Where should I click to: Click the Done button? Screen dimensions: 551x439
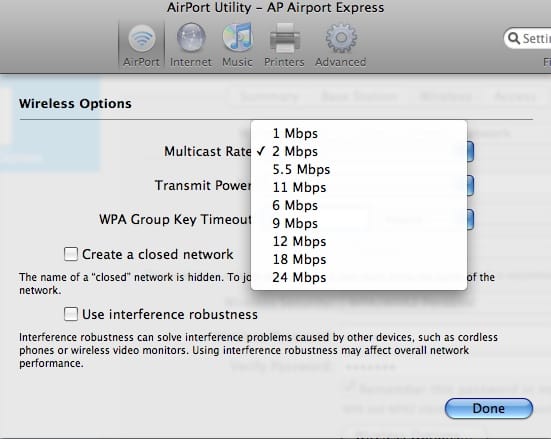(489, 408)
